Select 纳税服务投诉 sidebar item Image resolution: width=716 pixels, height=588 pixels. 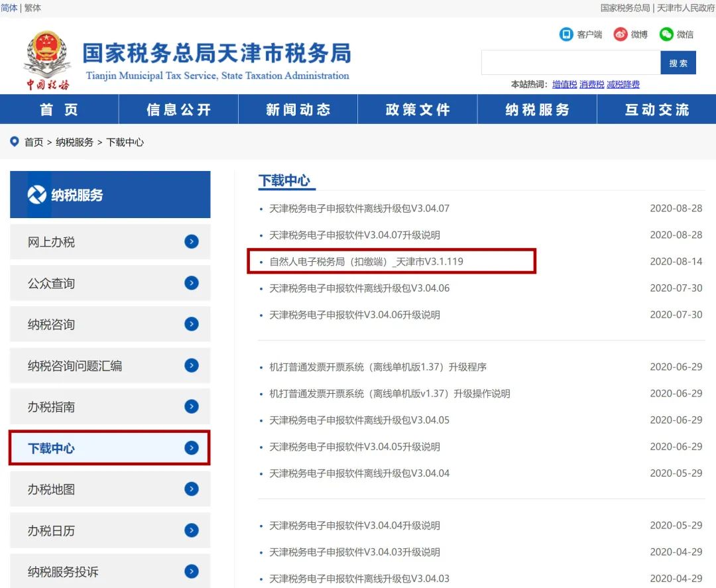click(x=110, y=571)
